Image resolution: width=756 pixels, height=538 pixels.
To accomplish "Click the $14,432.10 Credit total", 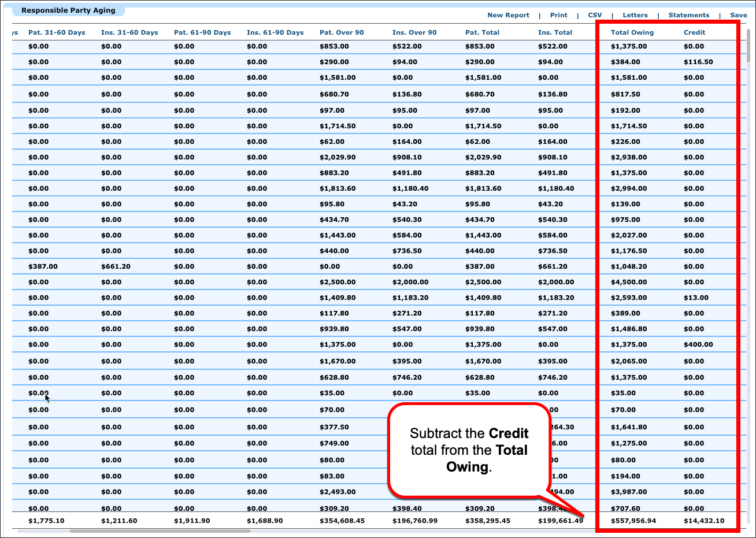I will pyautogui.click(x=703, y=521).
